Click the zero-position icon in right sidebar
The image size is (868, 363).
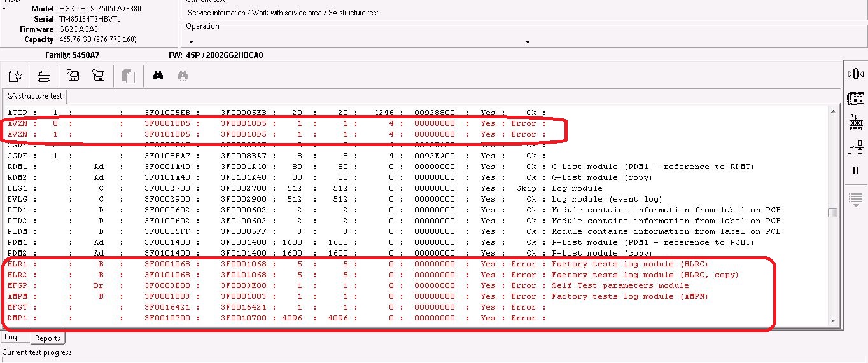(x=856, y=74)
